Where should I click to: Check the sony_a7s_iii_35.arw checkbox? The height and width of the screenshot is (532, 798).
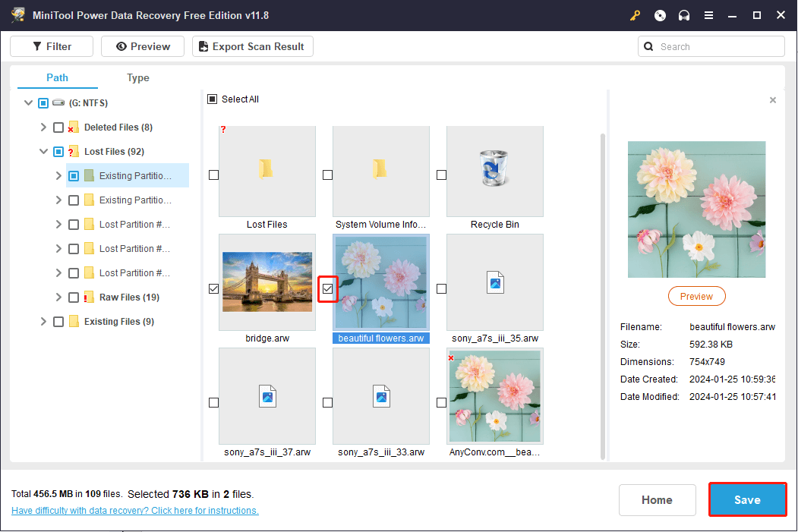click(441, 288)
